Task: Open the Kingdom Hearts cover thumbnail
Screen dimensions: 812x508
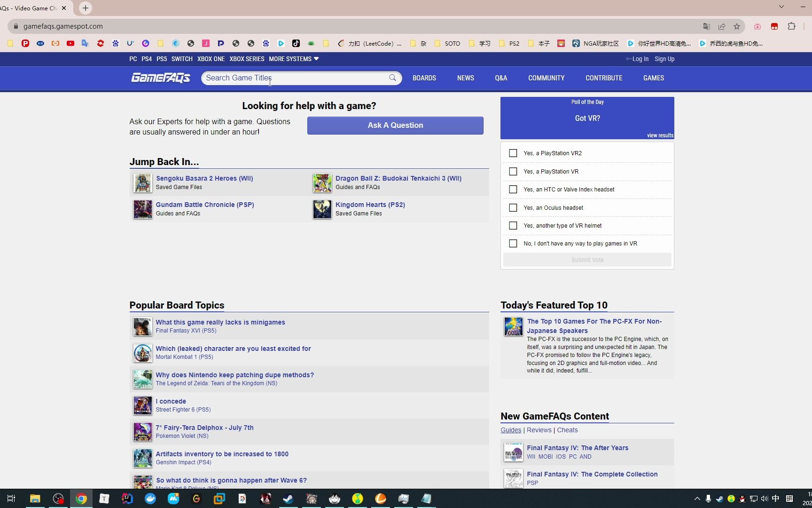Action: click(x=322, y=209)
